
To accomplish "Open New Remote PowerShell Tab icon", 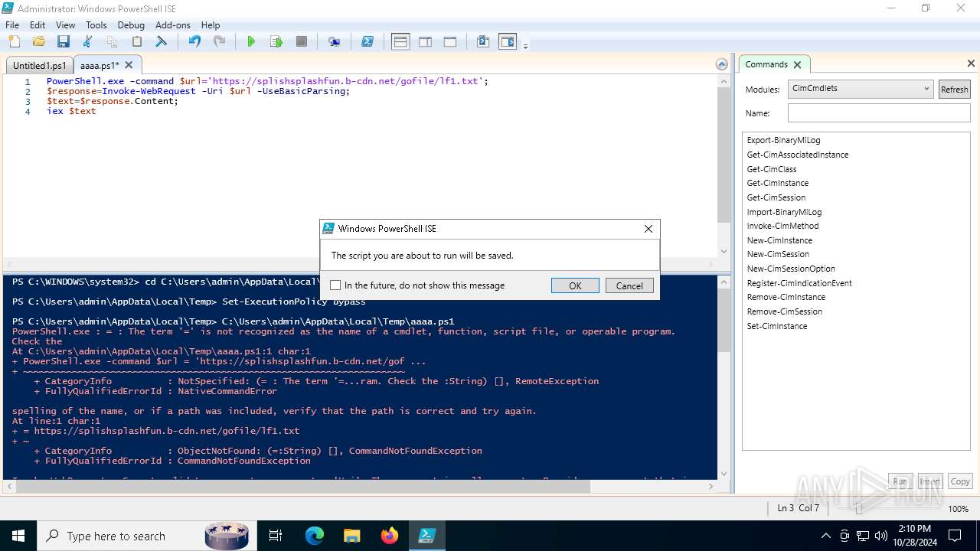I will (x=335, y=42).
